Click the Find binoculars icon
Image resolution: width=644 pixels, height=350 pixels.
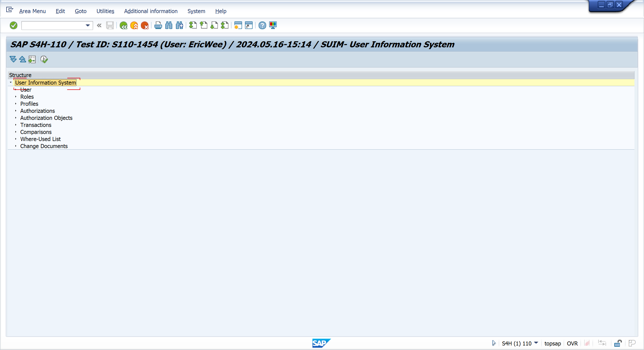point(169,25)
